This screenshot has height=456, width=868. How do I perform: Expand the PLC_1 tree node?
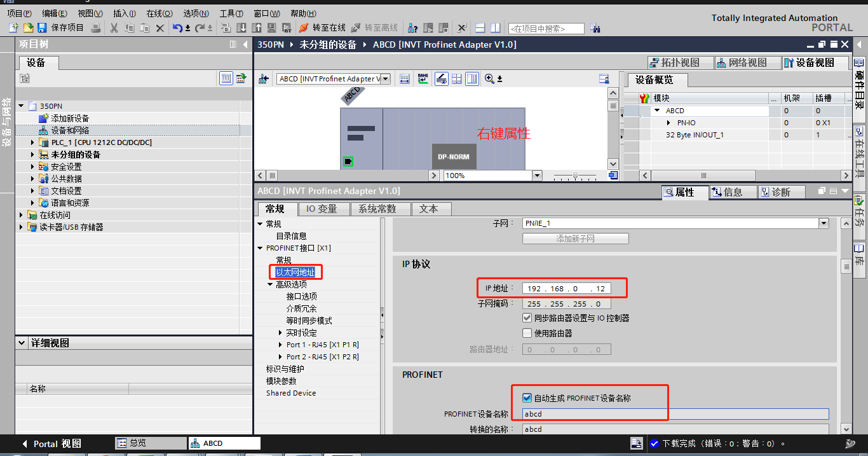33,142
